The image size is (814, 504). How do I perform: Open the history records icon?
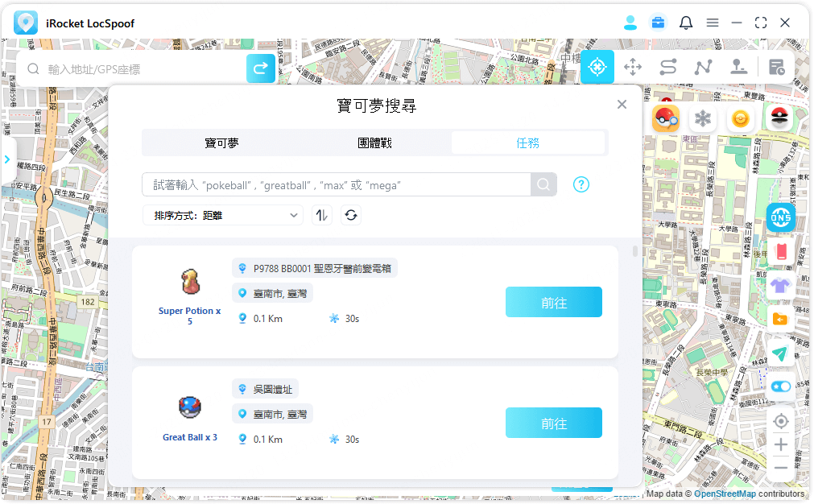(x=777, y=67)
